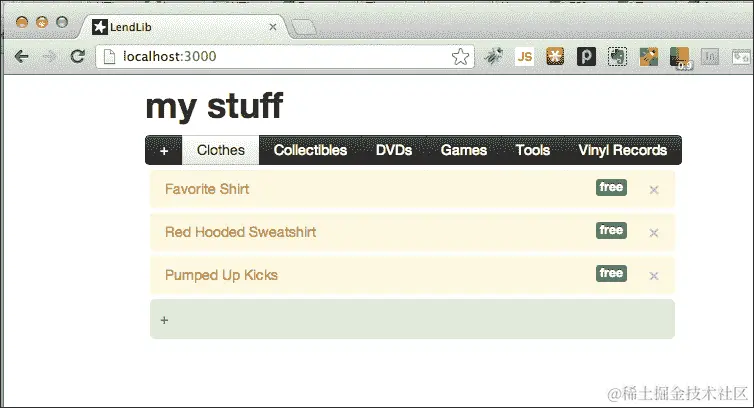Remove the Red Hooded Sweatshirt item

653,233
